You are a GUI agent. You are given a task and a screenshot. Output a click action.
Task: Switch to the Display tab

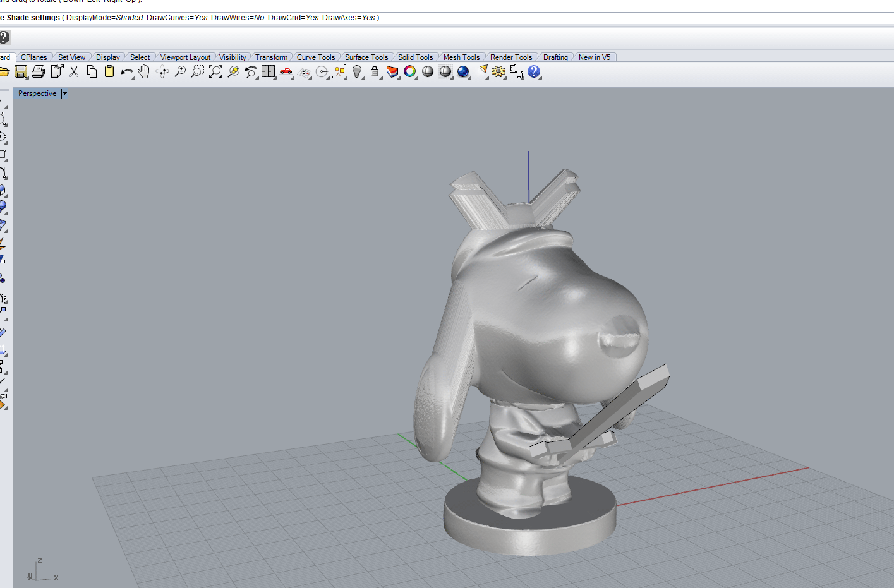107,57
